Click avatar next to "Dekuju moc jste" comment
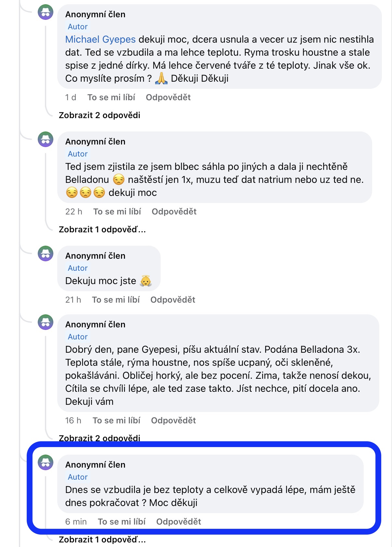Screen dimensions: 392x547 click(46, 253)
